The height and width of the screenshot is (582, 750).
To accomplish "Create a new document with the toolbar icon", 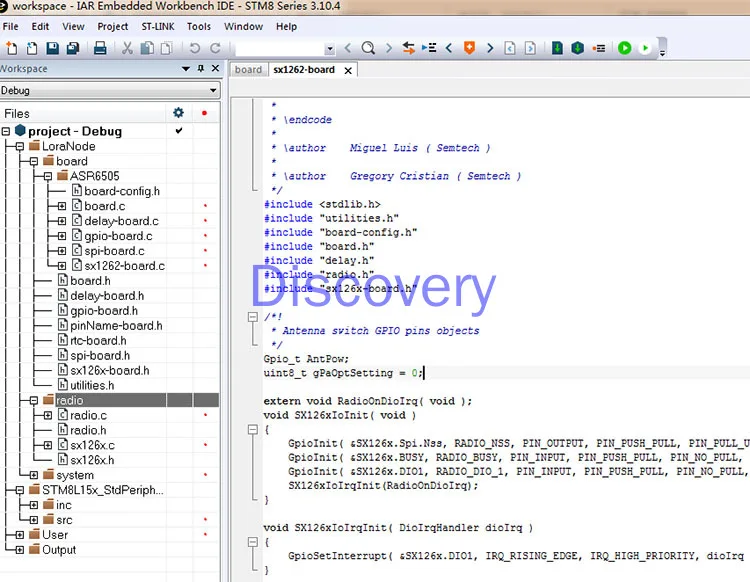I will pyautogui.click(x=11, y=48).
